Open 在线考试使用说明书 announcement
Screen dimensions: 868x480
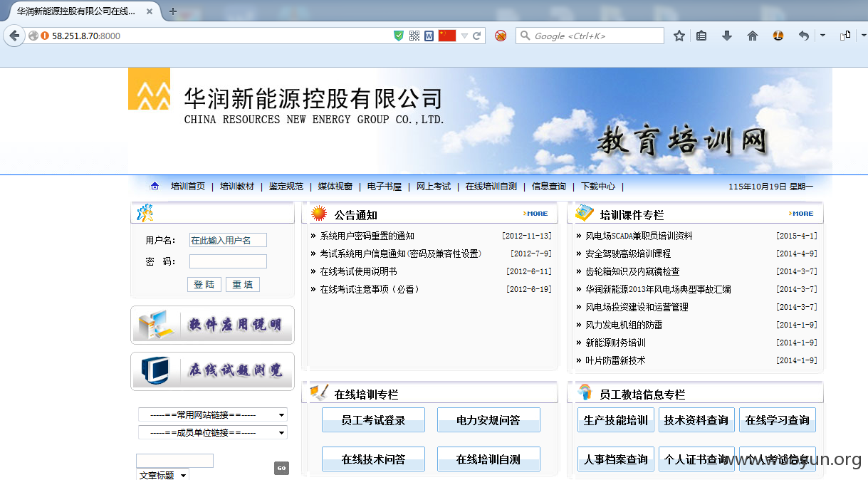(358, 271)
